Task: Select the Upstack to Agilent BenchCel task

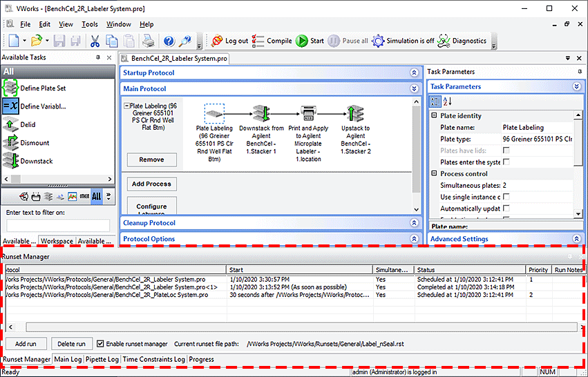Action: click(x=356, y=113)
